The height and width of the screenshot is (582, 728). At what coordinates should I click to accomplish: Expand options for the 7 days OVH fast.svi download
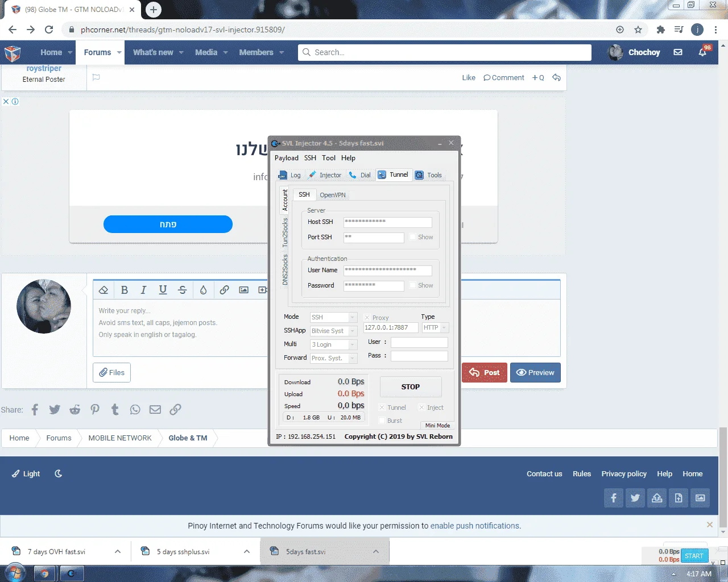pos(118,551)
